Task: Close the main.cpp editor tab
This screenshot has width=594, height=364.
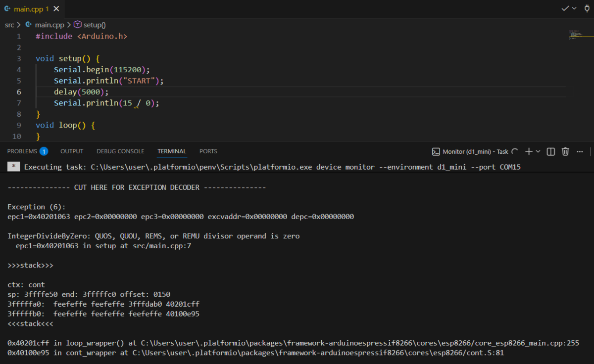Action: [x=57, y=9]
